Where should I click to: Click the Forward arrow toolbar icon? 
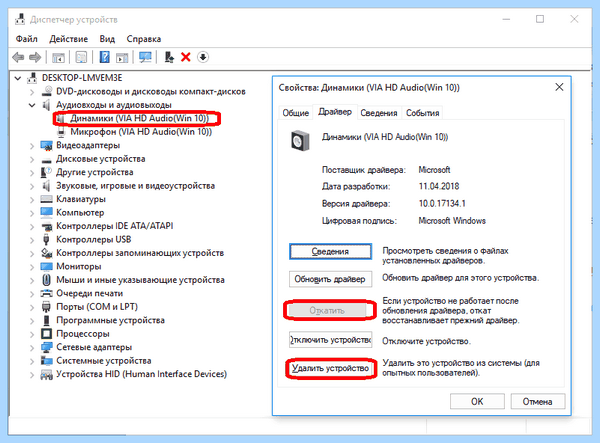tap(35, 57)
